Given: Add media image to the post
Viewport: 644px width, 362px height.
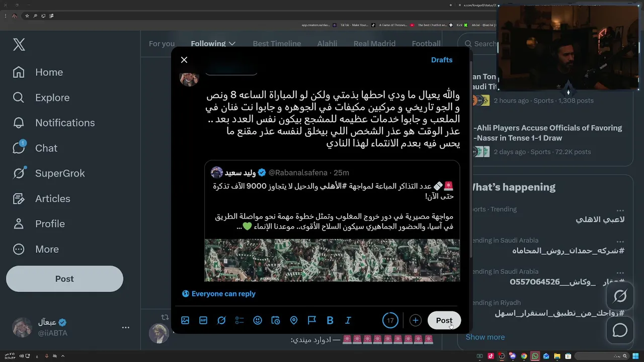Looking at the screenshot, I should coord(185,320).
